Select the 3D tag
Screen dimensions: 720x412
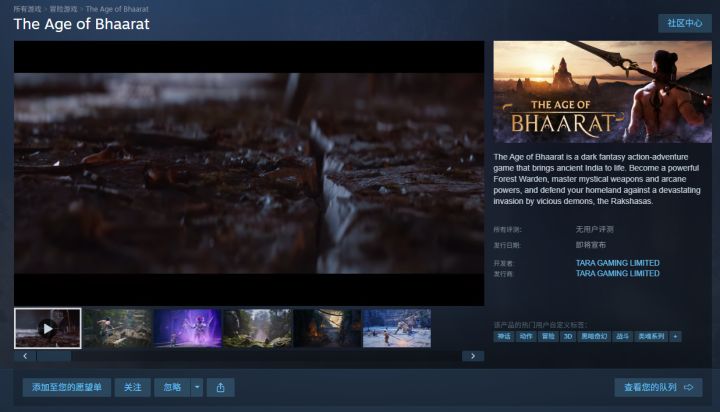pos(568,336)
